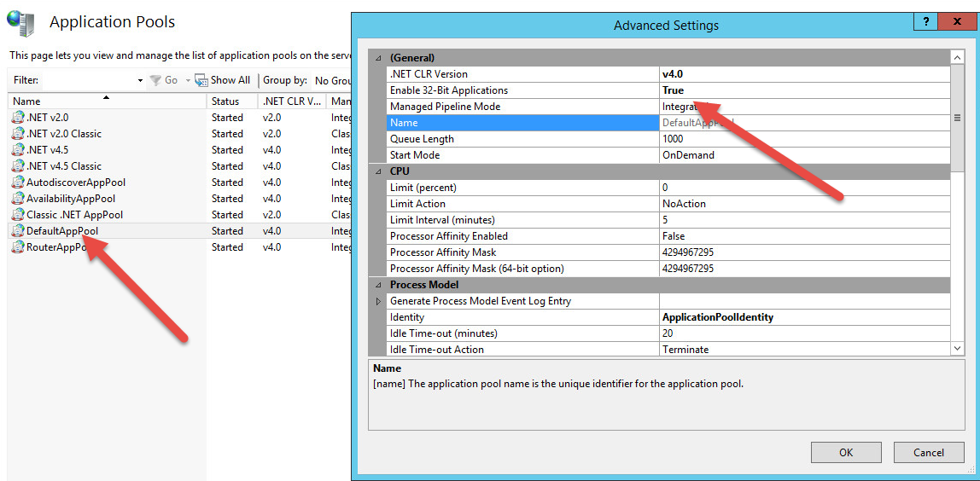Click the scroll up arrow in settings
Screen dimensions: 980x481
click(x=957, y=57)
